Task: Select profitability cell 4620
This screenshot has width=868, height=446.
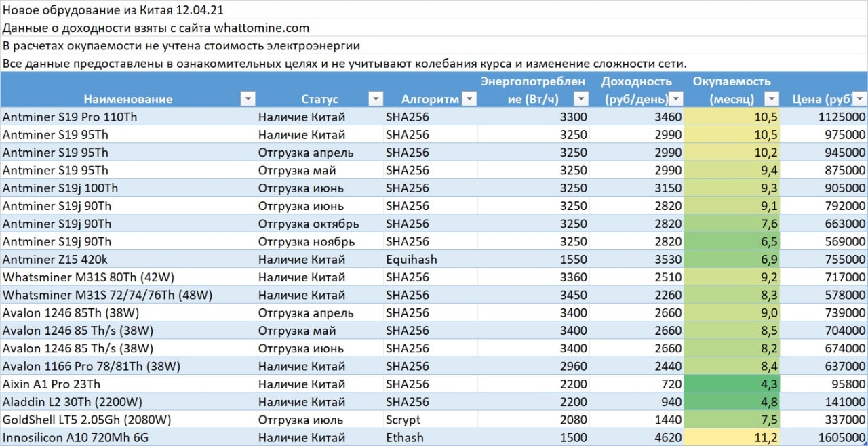Action: point(637,437)
